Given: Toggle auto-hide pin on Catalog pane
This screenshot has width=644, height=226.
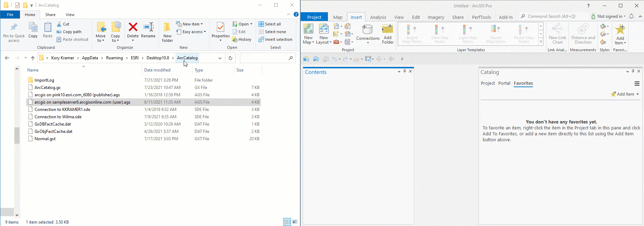Looking at the screenshot, I should pyautogui.click(x=633, y=71).
